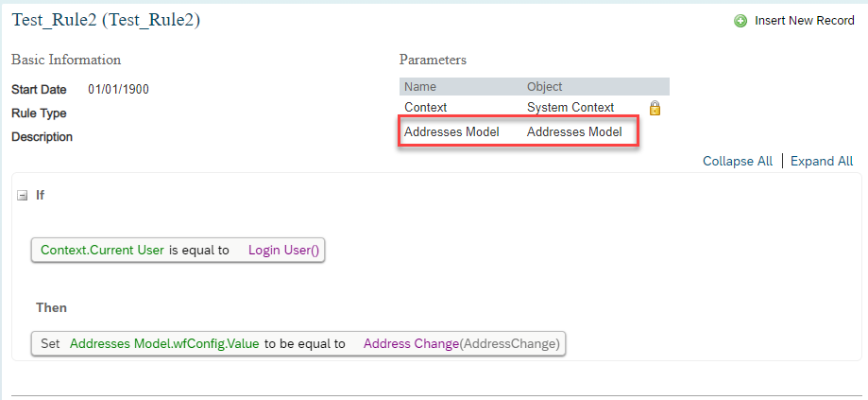Click the System Context object cell
The width and height of the screenshot is (868, 400).
click(x=570, y=108)
